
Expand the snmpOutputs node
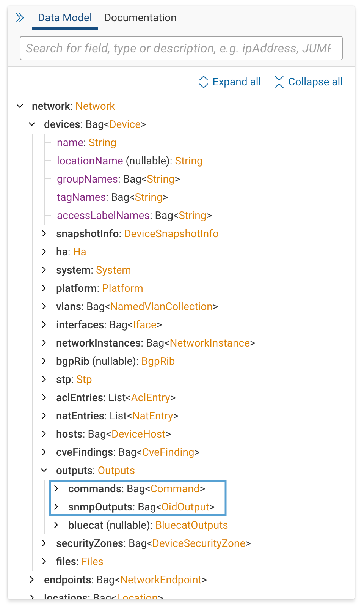[x=56, y=507]
